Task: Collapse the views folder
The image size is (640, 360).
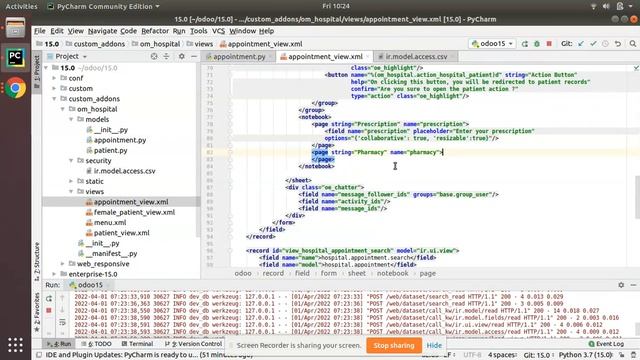Action: point(71,191)
